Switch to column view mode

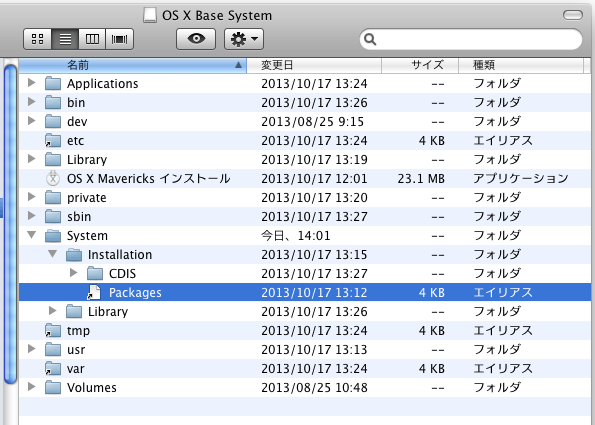pyautogui.click(x=92, y=39)
